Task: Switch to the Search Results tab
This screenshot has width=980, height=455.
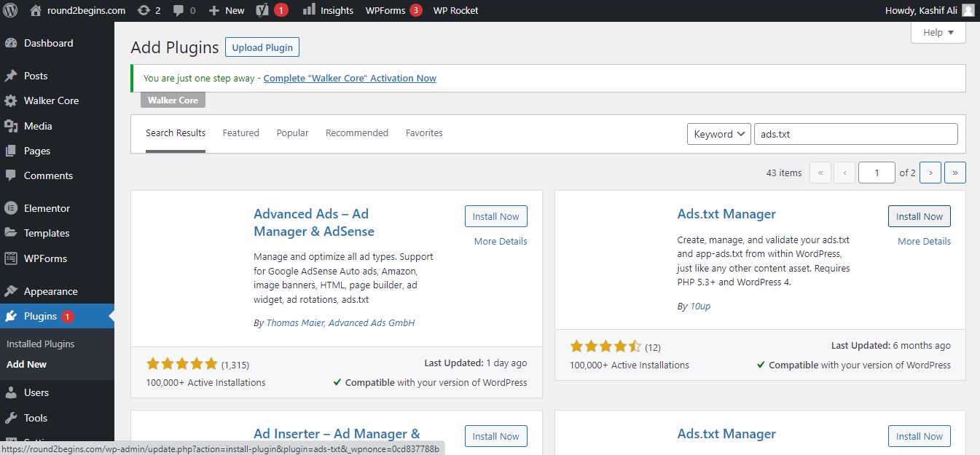Action: tap(176, 133)
